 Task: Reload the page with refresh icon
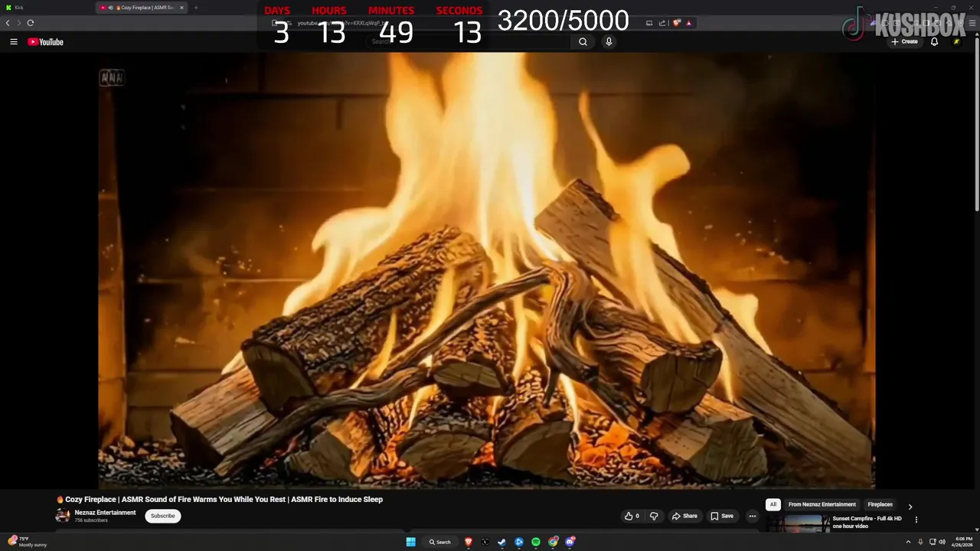tap(31, 23)
